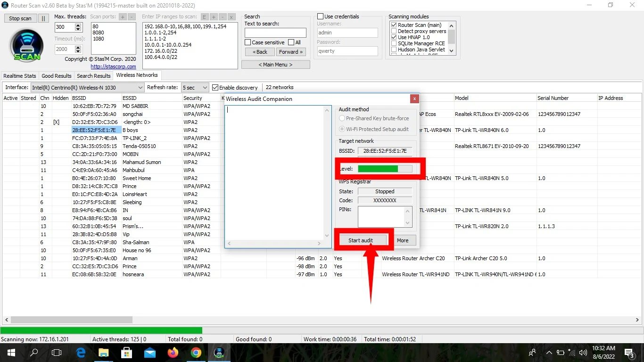644x362 pixels.
Task: Click Max threads spinner arrows
Action: click(x=78, y=27)
